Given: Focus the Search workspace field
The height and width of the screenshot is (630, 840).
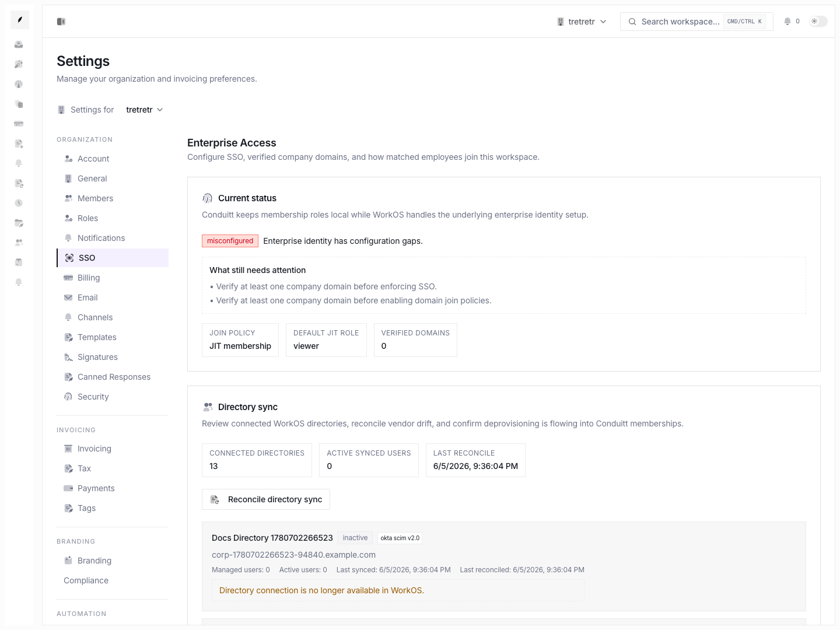Looking at the screenshot, I should pyautogui.click(x=696, y=22).
